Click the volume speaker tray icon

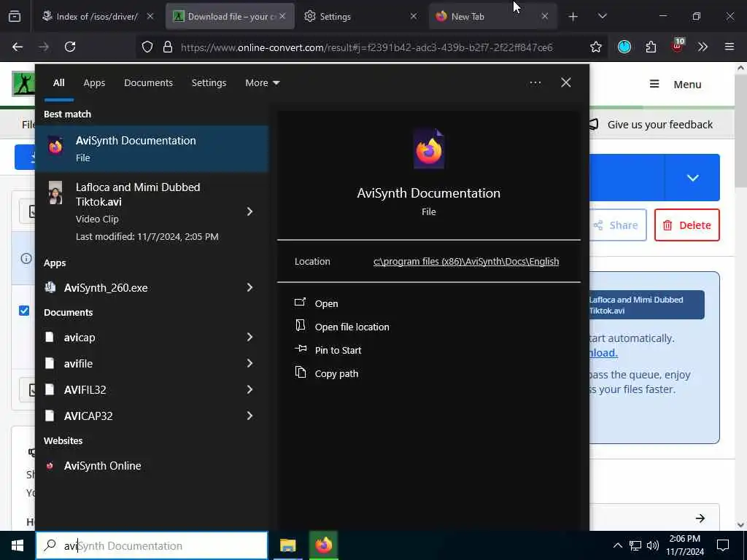tap(653, 545)
